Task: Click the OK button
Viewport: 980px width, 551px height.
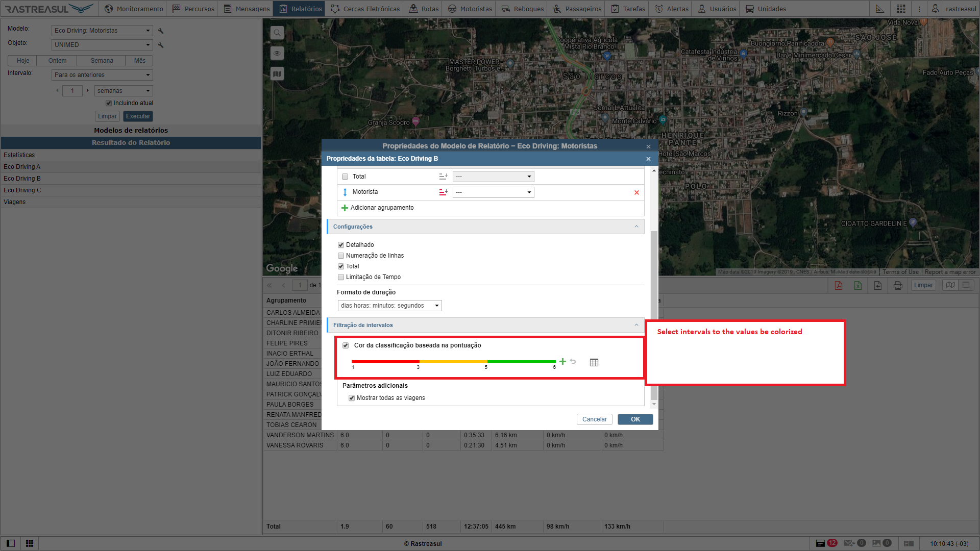Action: [635, 419]
